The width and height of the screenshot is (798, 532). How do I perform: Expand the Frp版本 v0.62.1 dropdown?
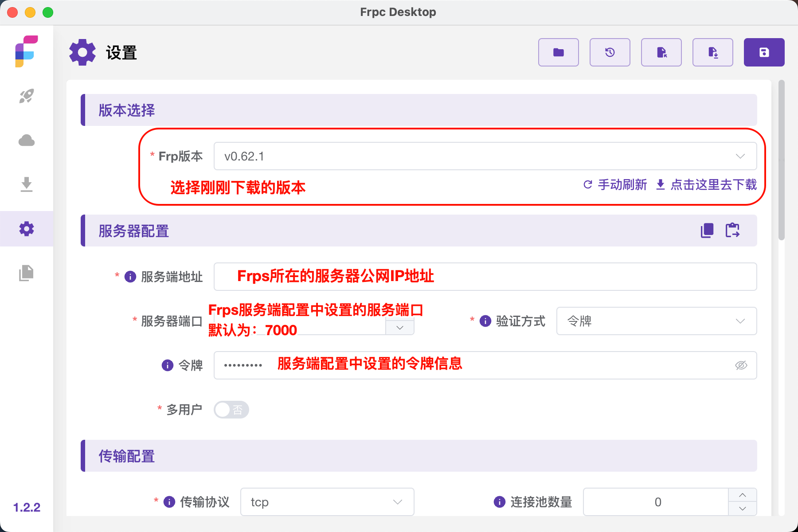click(485, 156)
